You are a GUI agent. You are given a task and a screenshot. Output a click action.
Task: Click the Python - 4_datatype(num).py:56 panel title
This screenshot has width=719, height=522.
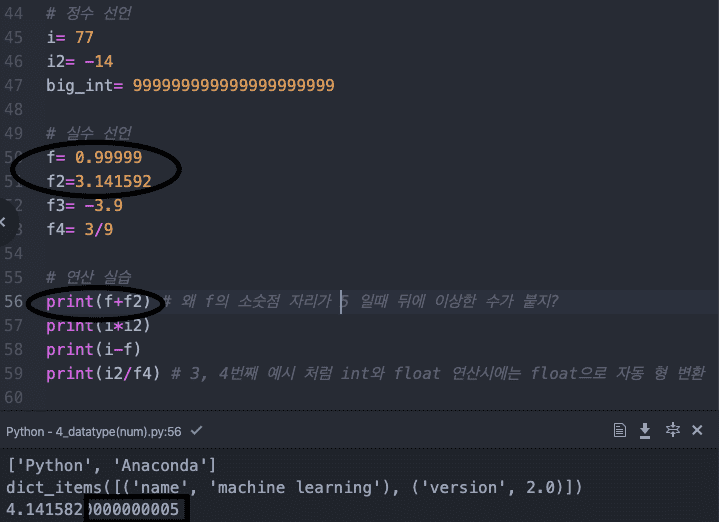click(95, 431)
